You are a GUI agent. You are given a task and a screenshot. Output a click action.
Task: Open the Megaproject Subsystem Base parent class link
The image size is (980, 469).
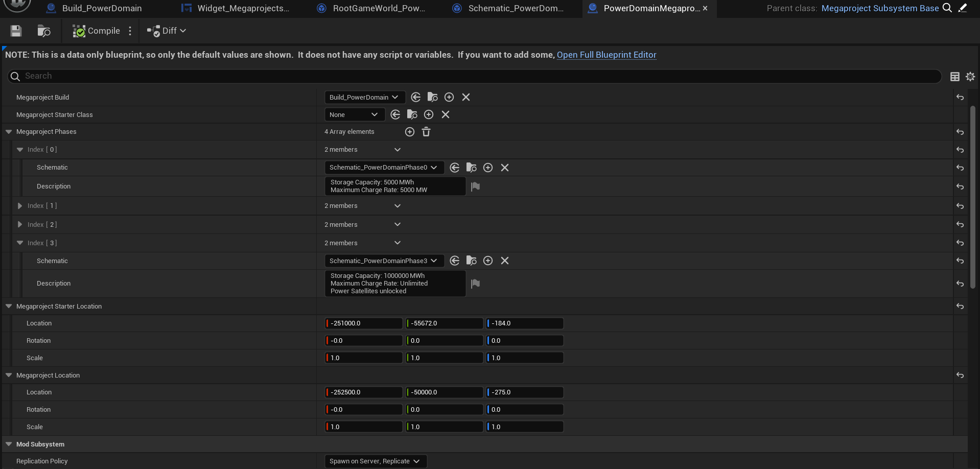880,8
